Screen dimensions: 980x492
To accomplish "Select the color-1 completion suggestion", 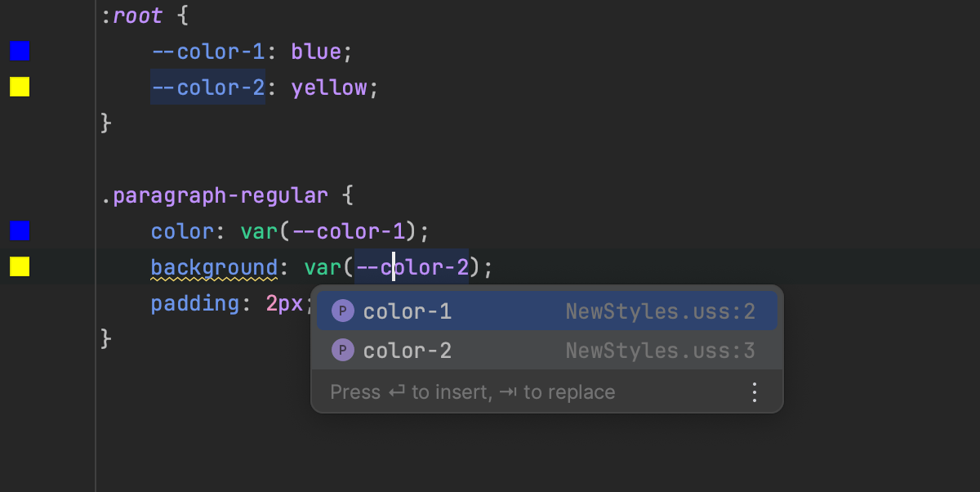I will pos(408,311).
